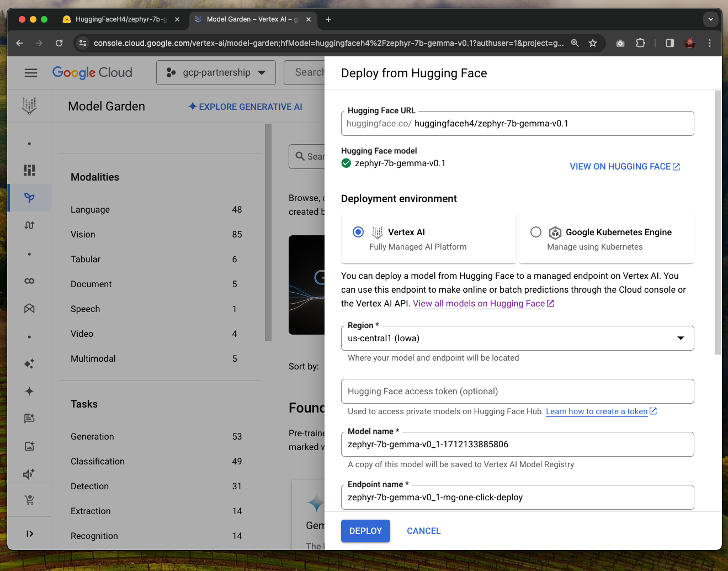Open the Google Cloud hamburger navigation menu

31,73
